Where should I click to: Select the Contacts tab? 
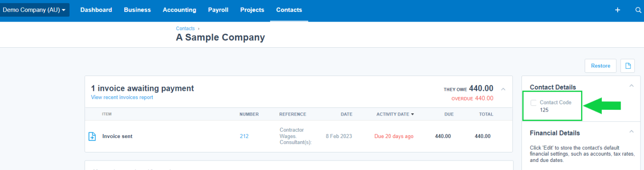(289, 10)
